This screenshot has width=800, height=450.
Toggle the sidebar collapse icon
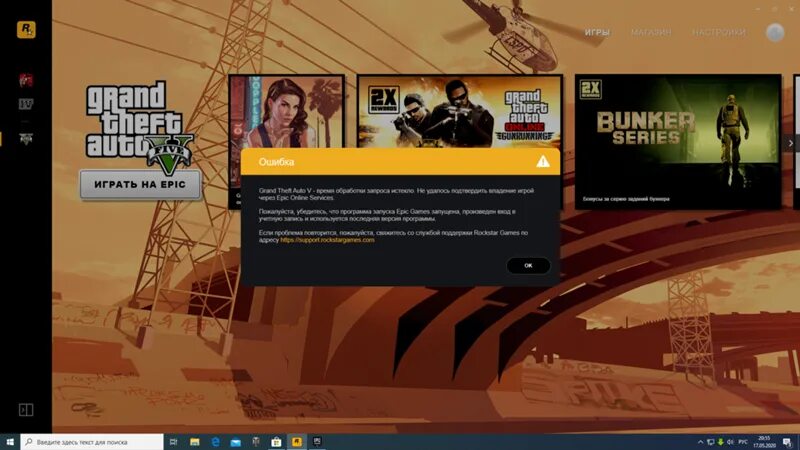click(26, 410)
